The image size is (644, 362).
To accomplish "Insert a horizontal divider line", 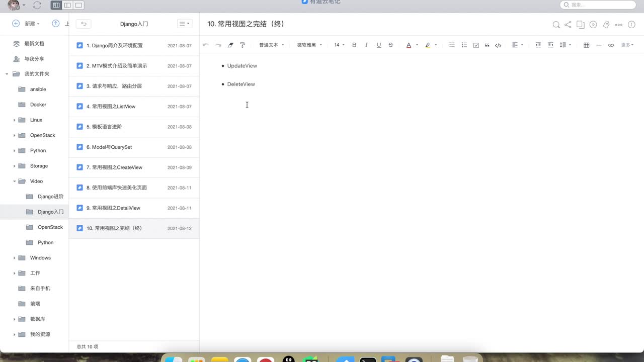I will 599,45.
